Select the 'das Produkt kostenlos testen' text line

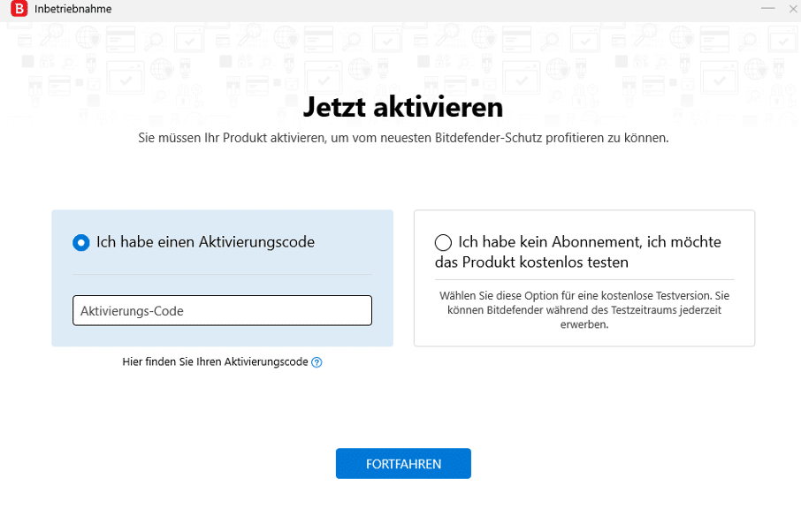531,262
